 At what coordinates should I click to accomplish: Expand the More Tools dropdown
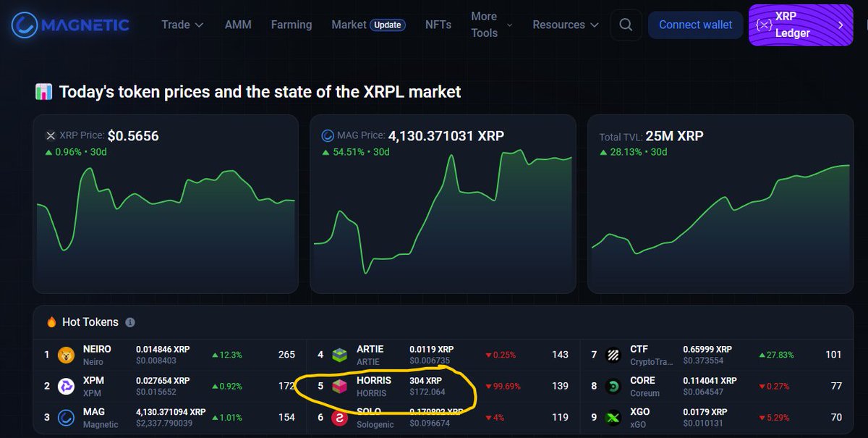pyautogui.click(x=491, y=25)
